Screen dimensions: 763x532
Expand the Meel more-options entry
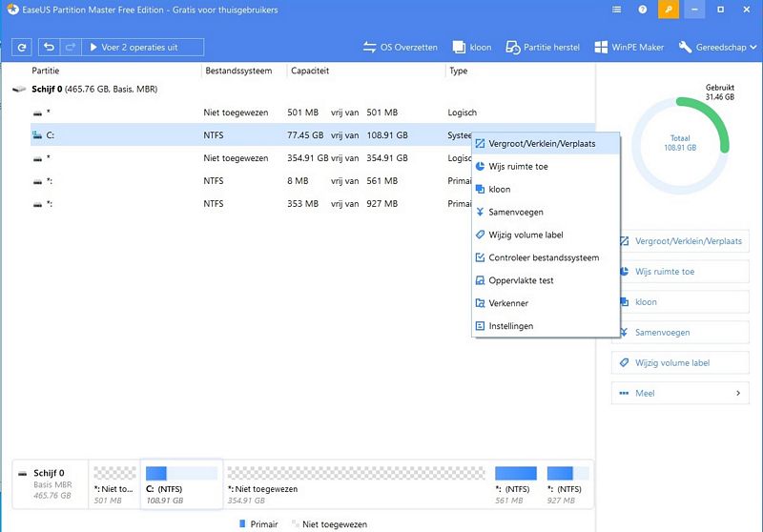tap(680, 394)
